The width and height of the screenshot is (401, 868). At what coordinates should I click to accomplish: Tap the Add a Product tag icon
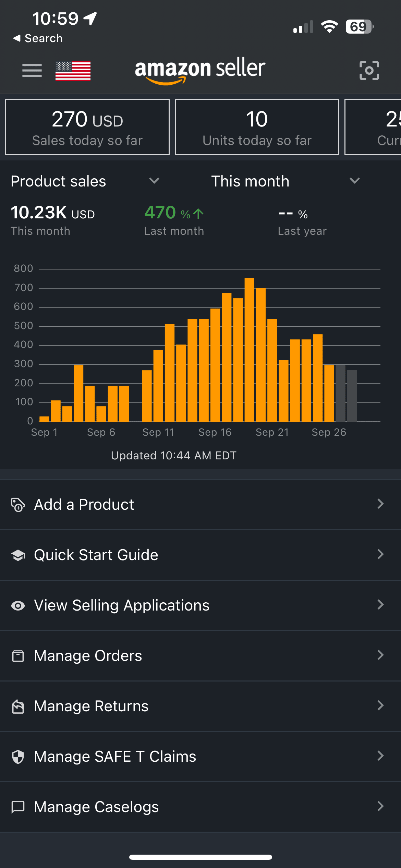[18, 505]
